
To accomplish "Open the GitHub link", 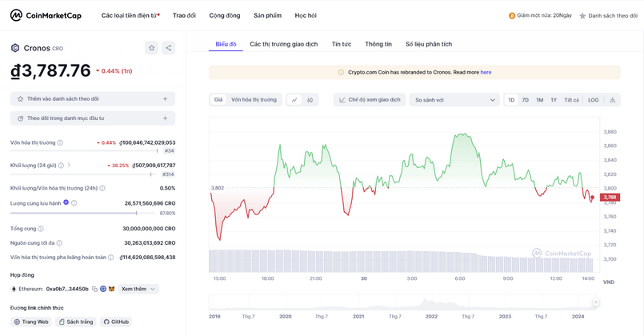I will (116, 322).
